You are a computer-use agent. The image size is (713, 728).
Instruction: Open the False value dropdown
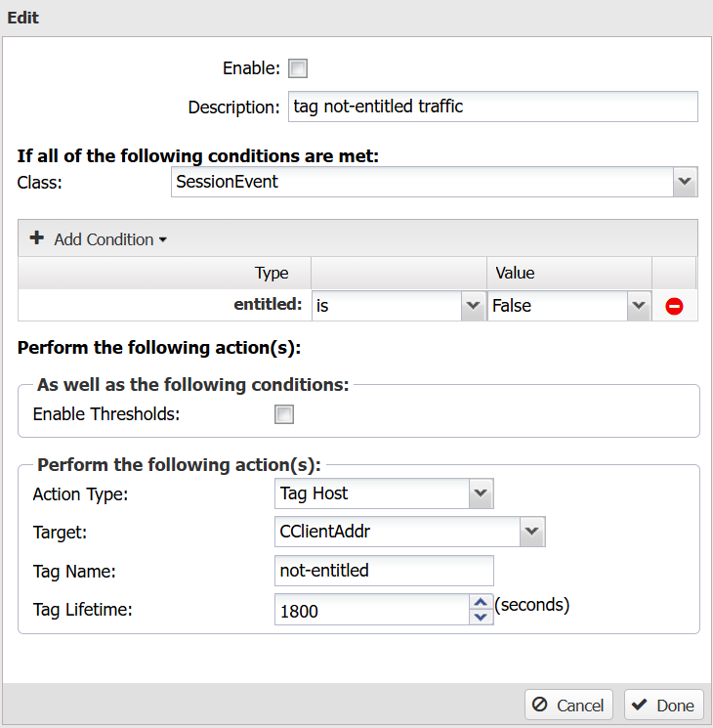tap(639, 306)
